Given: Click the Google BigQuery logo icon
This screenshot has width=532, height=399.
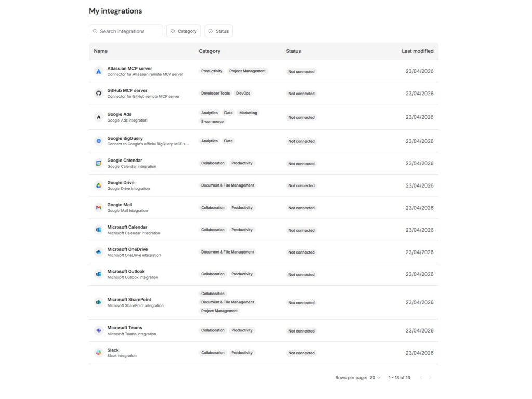Looking at the screenshot, I should click(x=98, y=141).
